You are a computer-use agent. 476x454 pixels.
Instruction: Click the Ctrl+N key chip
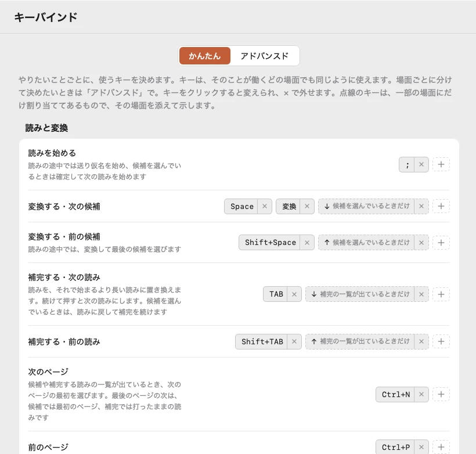[x=395, y=394]
